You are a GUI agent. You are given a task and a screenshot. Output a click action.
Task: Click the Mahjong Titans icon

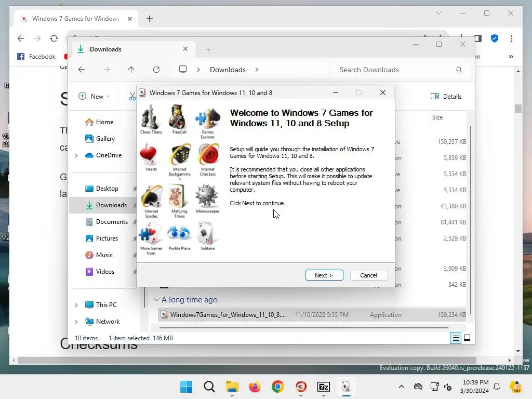179,196
